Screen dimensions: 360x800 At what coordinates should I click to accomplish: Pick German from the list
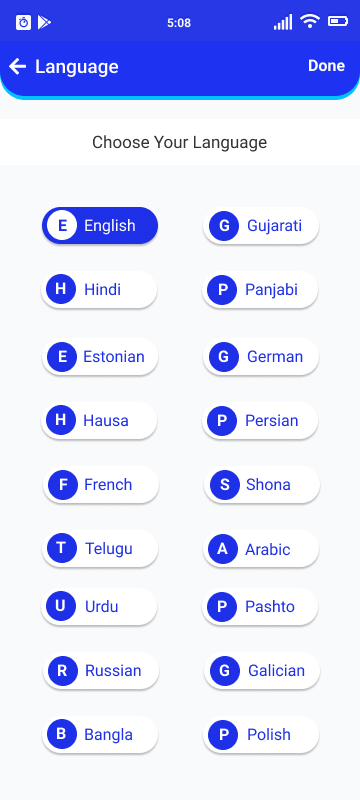coord(261,357)
